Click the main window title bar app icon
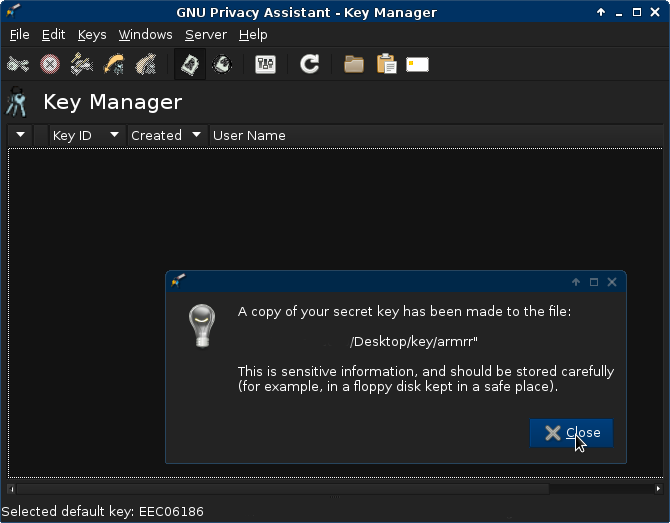The image size is (670, 523). (13, 11)
